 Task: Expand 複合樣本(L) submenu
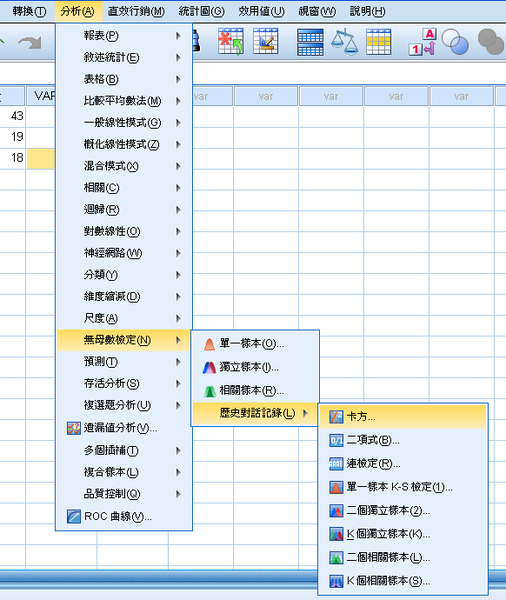tap(124, 473)
